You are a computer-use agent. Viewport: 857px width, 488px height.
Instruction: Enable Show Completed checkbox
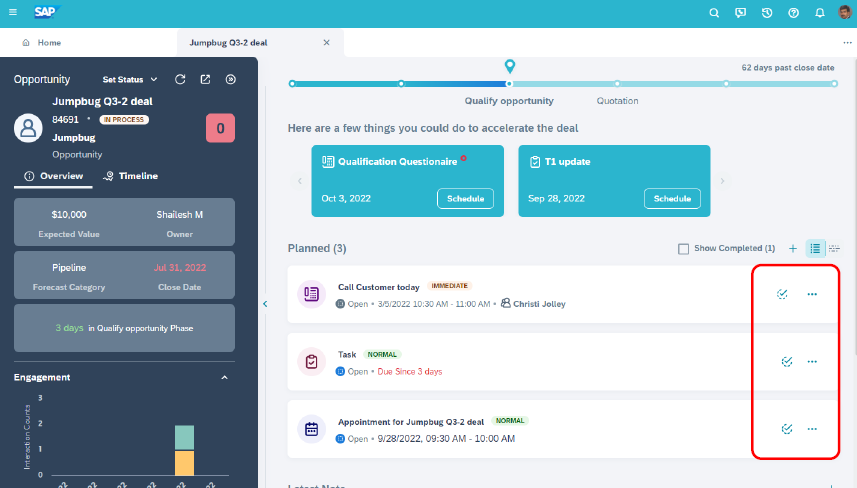click(684, 248)
